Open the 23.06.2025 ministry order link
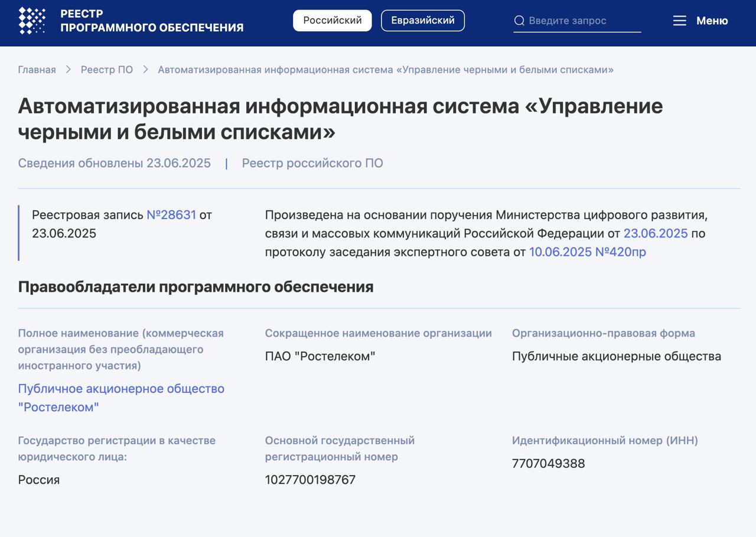Image resolution: width=756 pixels, height=537 pixels. point(656,233)
